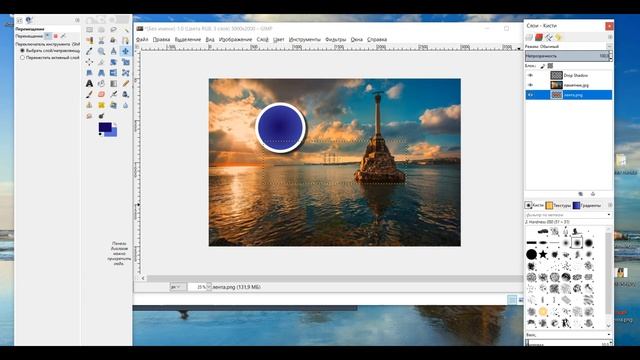Select the Text tool

(x=89, y=84)
